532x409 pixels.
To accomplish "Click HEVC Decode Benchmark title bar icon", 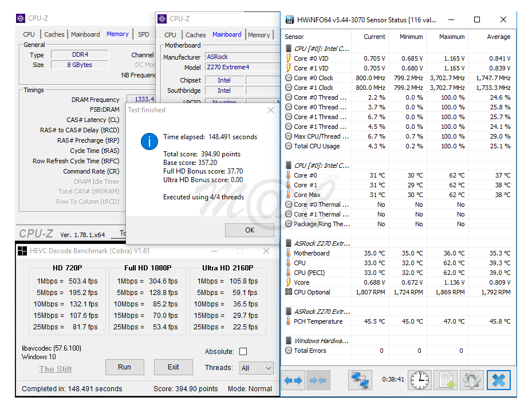I will pos(22,251).
